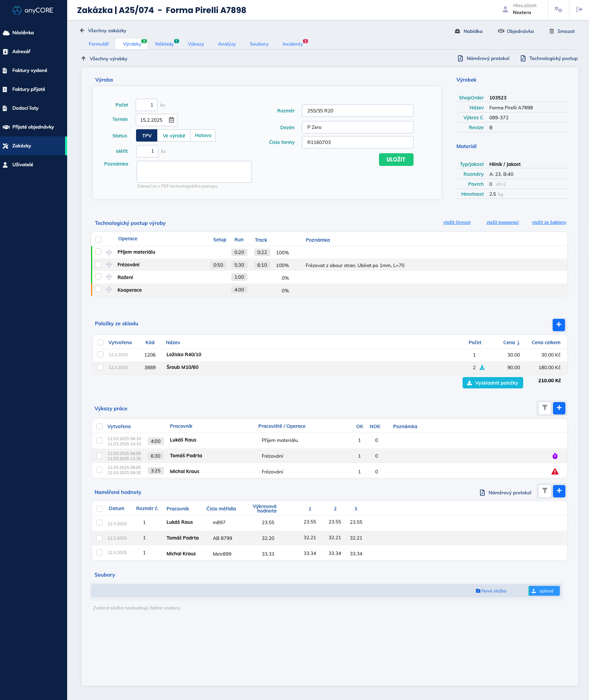Toggle select-all checkbox in Operace table header

98,240
